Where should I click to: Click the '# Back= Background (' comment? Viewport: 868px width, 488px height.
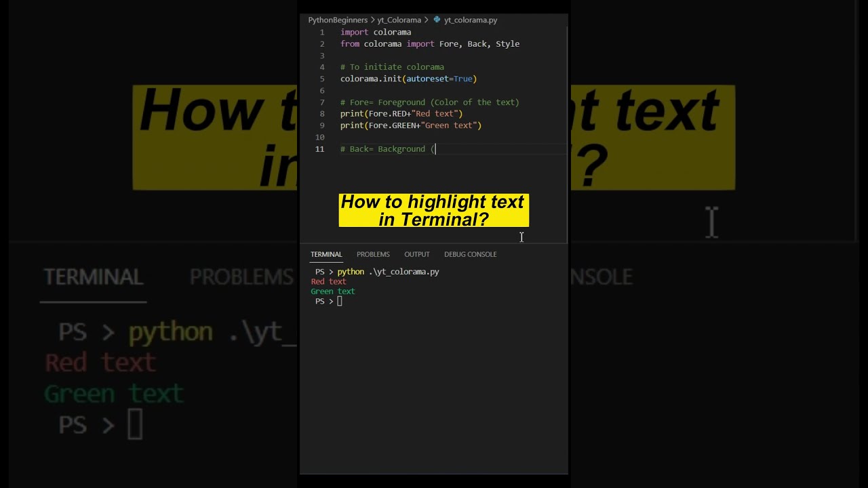click(388, 149)
